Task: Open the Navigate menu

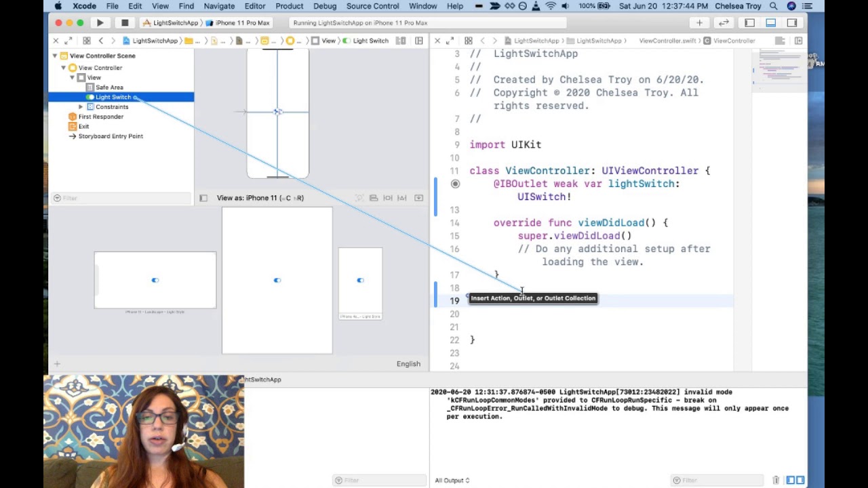Action: [x=219, y=6]
